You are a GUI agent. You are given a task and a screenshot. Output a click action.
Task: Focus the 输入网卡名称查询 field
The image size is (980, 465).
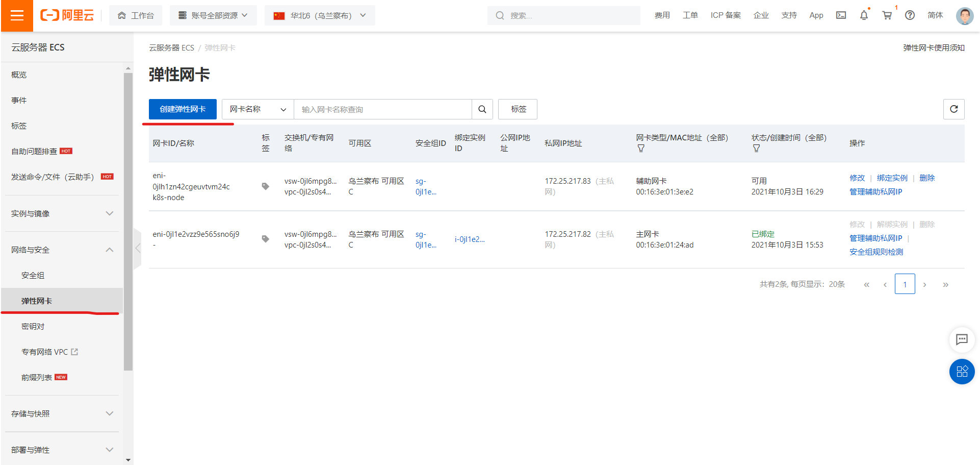click(x=383, y=109)
